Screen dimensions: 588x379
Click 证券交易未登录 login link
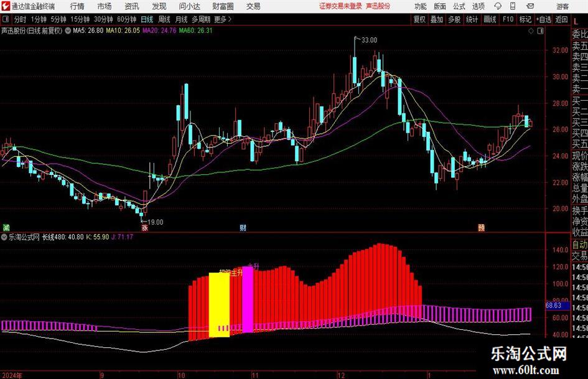pyautogui.click(x=340, y=6)
